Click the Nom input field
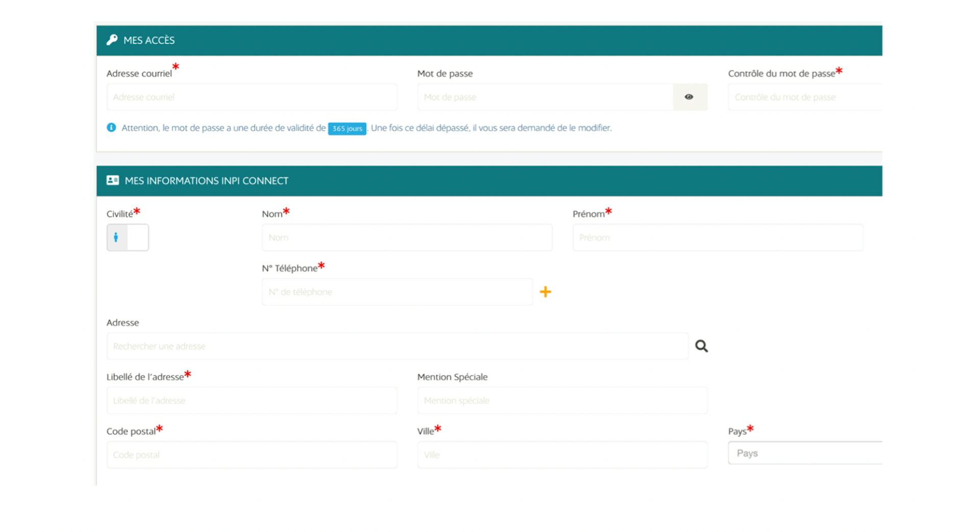Image resolution: width=980 pixels, height=532 pixels. (407, 237)
